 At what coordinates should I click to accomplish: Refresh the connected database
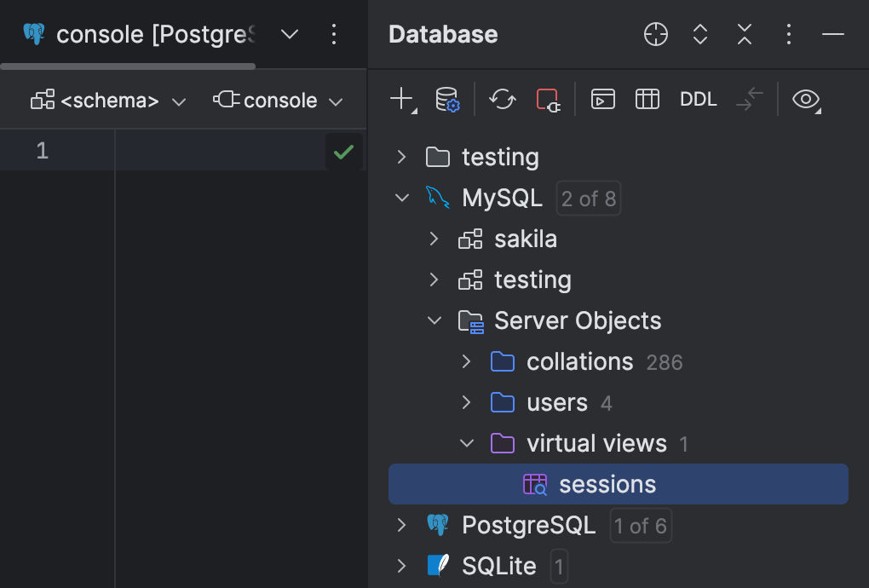[x=502, y=99]
